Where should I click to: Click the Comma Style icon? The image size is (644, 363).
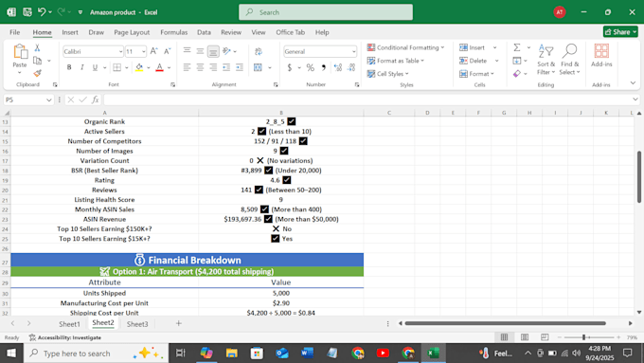tap(324, 67)
